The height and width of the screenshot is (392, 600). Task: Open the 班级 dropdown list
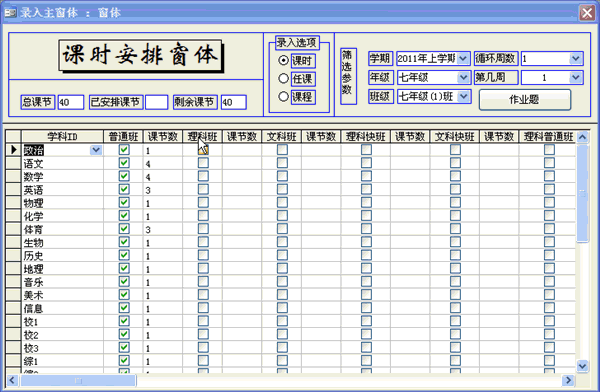pyautogui.click(x=463, y=96)
